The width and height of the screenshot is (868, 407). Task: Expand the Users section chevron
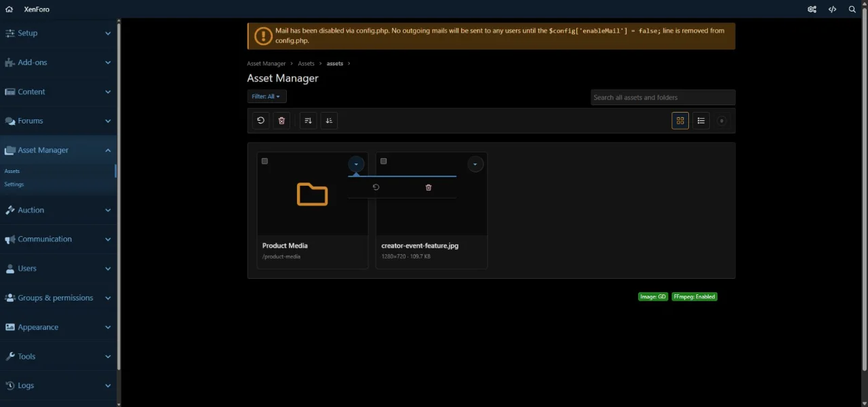(x=108, y=269)
